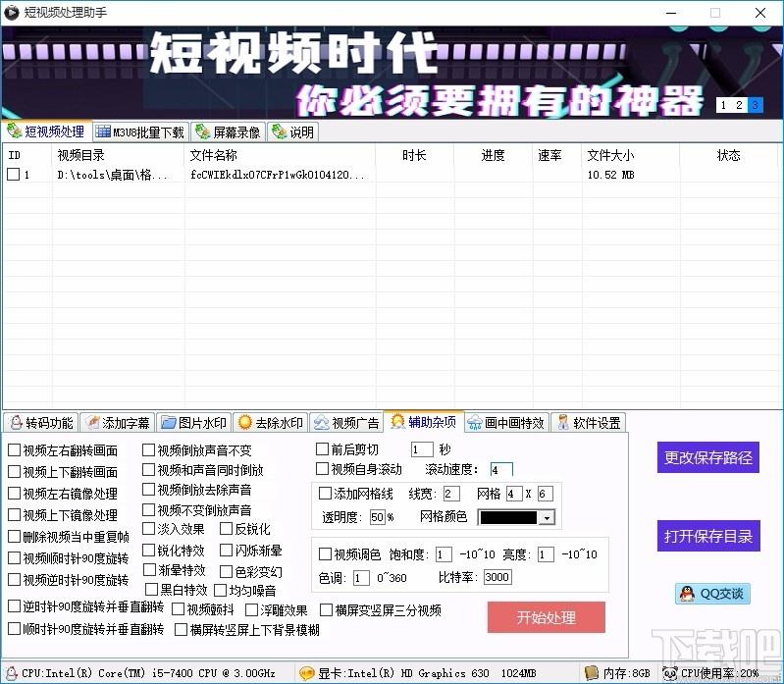The width and height of the screenshot is (784, 684).
Task: Click the CPU status bar icon
Action: click(x=11, y=673)
